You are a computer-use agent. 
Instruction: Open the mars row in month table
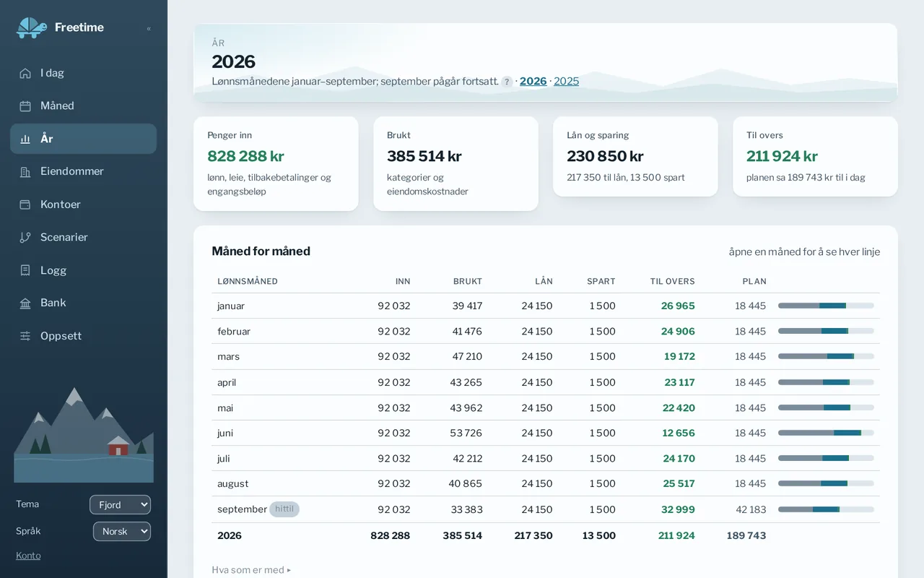(x=546, y=357)
